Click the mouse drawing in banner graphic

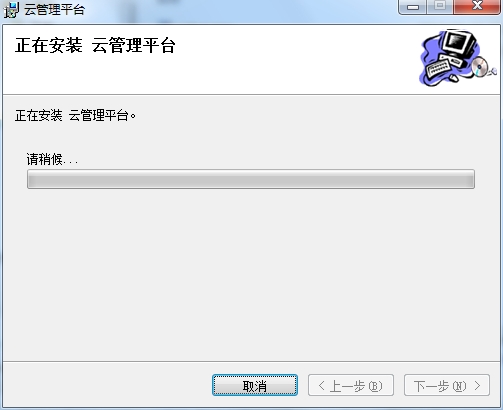[x=454, y=78]
